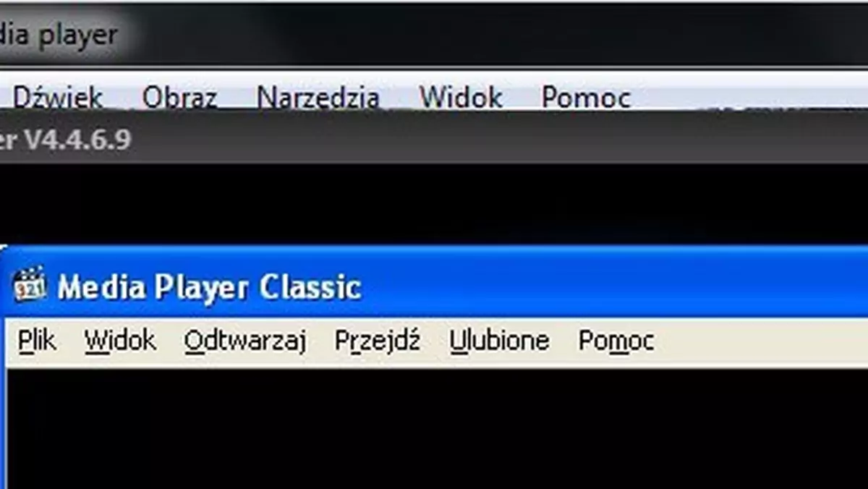Screen dimensions: 868x489
Task: Click Media Player Classic black video area
Action: coord(438,428)
